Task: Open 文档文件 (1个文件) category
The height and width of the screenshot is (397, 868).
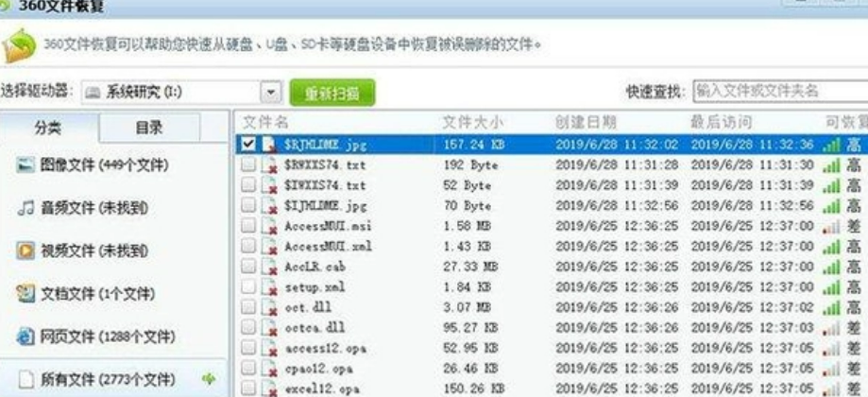Action: point(97,293)
